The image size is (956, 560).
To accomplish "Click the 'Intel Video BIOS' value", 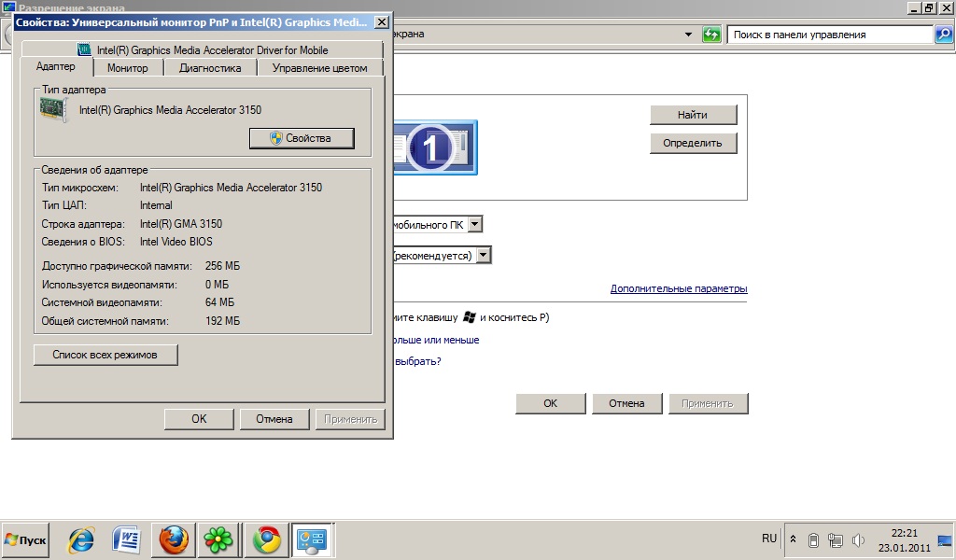I will click(176, 242).
